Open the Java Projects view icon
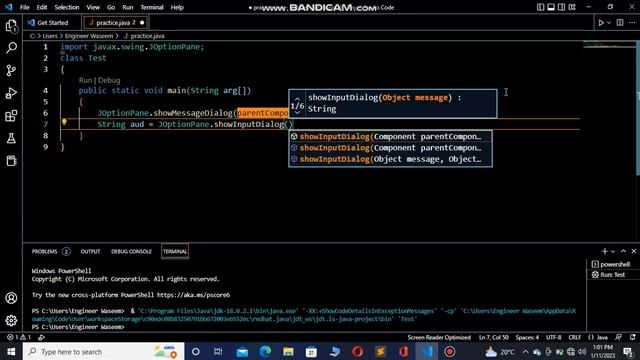 11,161
